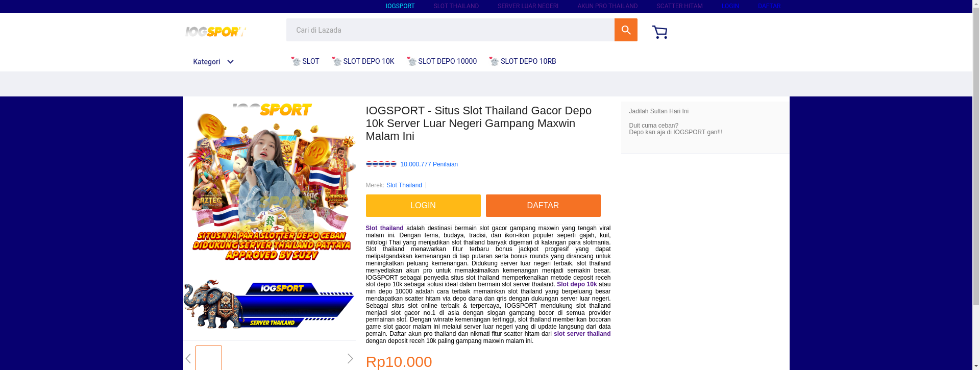Click the icon beside SLOT DEPO 10K
980x370 pixels.
pyautogui.click(x=337, y=61)
